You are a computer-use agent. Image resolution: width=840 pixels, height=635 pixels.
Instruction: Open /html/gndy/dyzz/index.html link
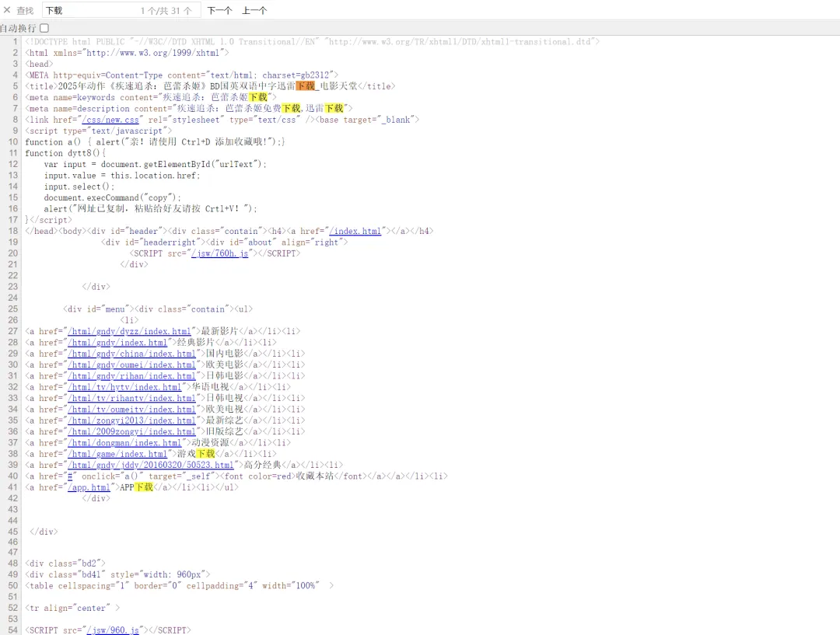tap(129, 331)
